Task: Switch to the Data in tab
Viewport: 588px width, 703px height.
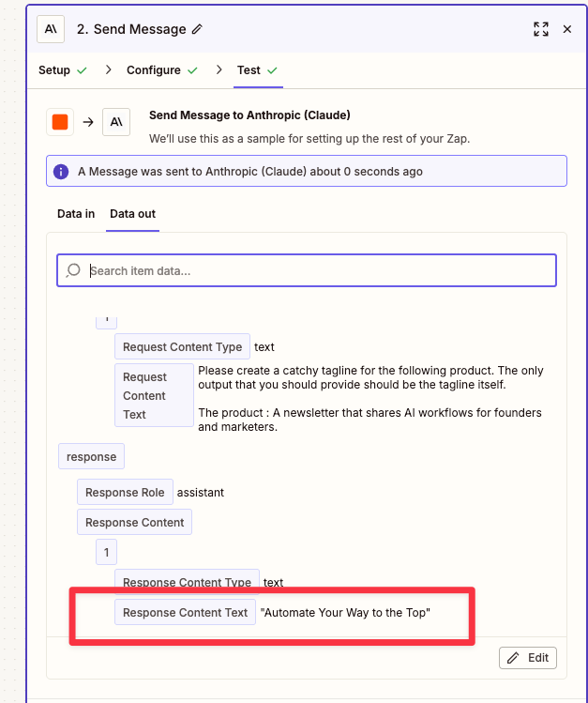Action: pyautogui.click(x=76, y=214)
